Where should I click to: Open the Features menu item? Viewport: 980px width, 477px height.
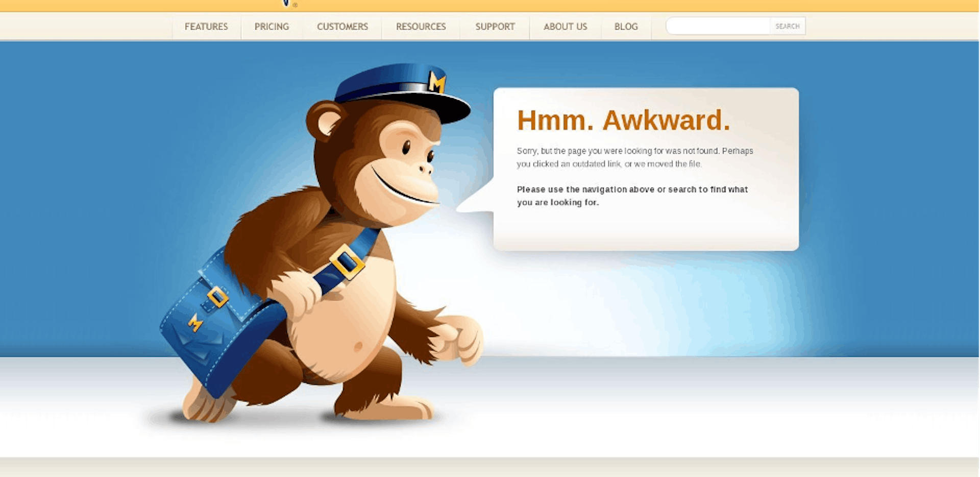pyautogui.click(x=206, y=27)
